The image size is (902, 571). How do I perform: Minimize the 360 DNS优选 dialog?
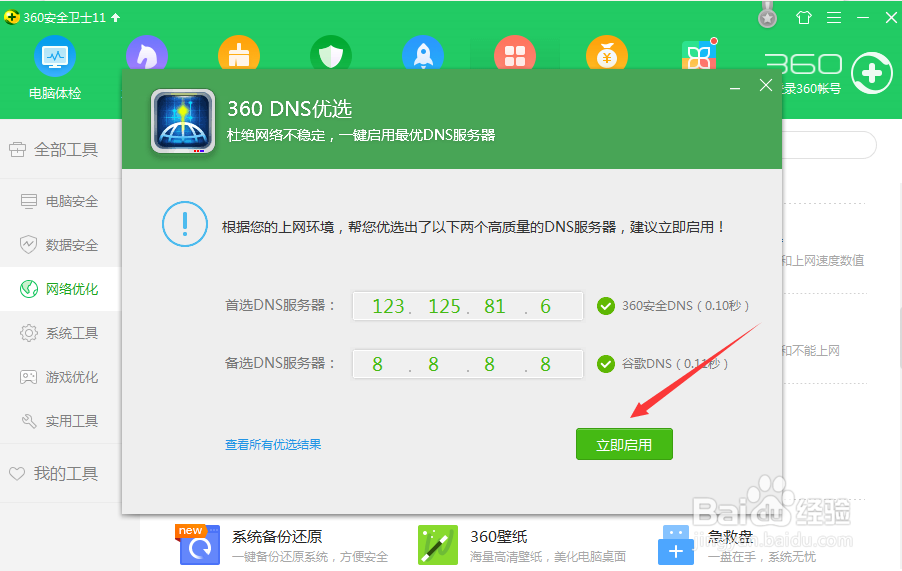coord(735,89)
